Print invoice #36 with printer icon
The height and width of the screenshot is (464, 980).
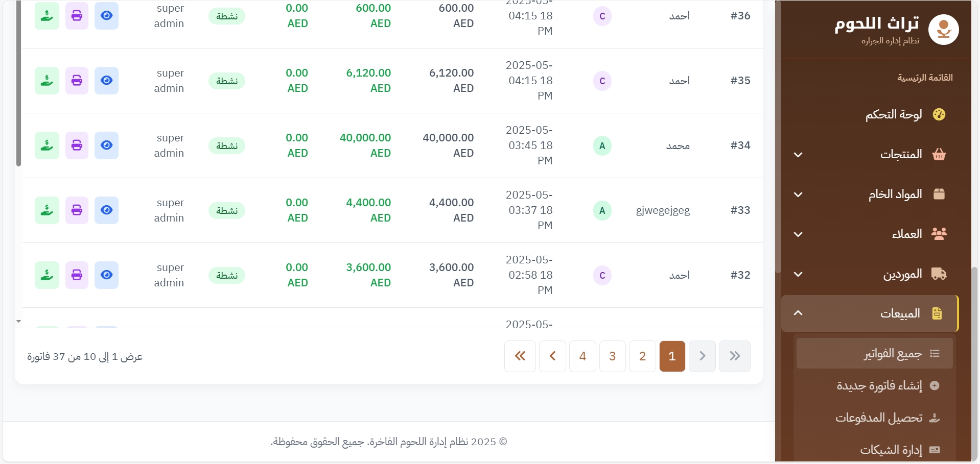tap(77, 16)
